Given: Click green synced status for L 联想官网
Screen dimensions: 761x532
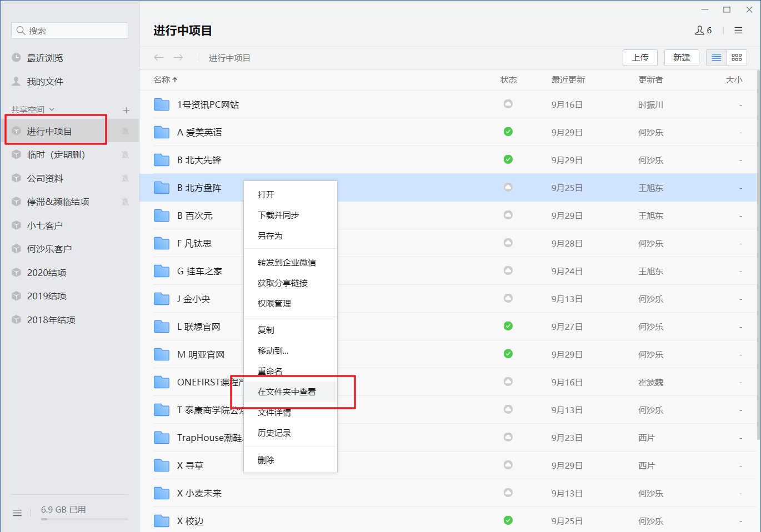Looking at the screenshot, I should coord(508,326).
